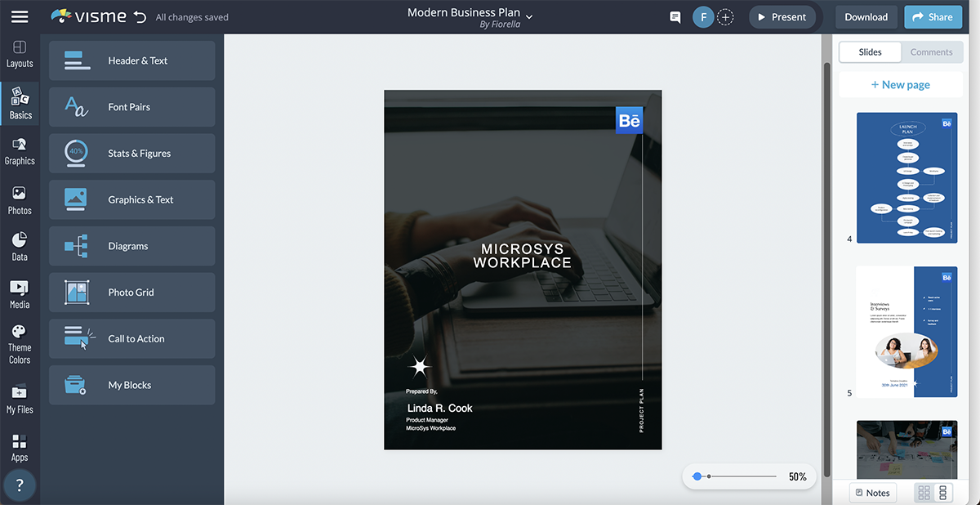The width and height of the screenshot is (980, 505).
Task: Click the Present button
Action: (782, 16)
